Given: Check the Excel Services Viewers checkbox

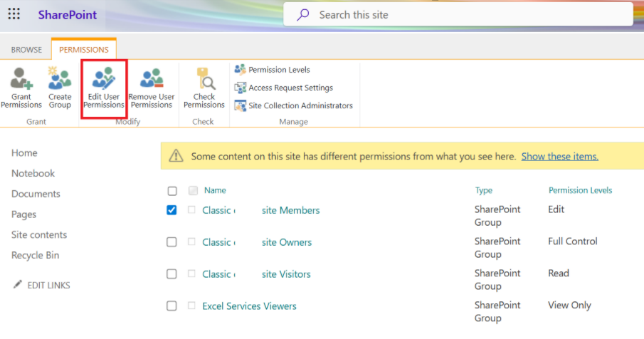Looking at the screenshot, I should tap(171, 306).
